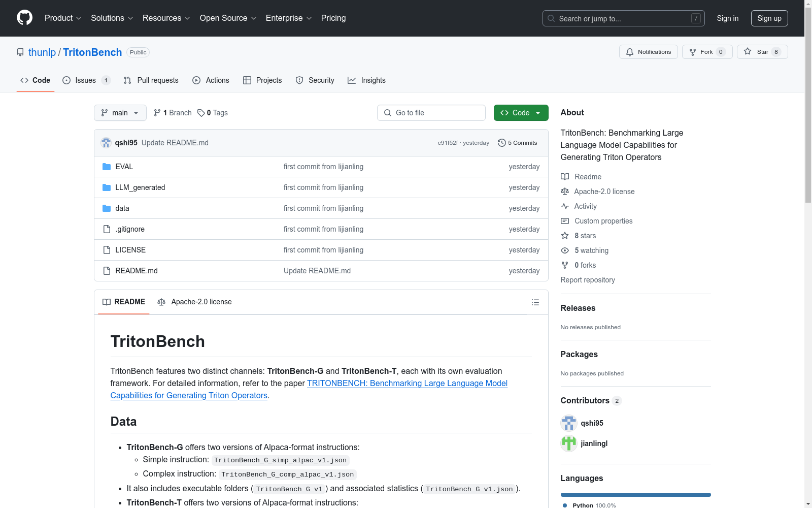Open the TritonBench repository link

[x=92, y=52]
